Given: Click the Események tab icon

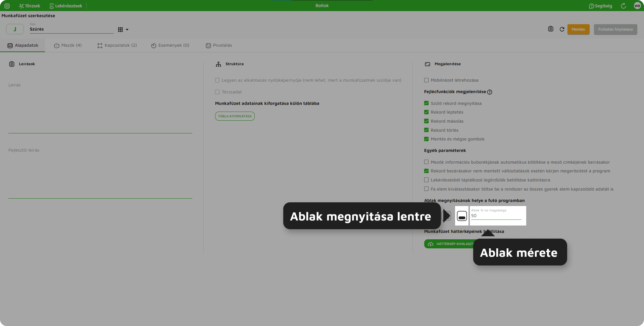Looking at the screenshot, I should pyautogui.click(x=154, y=46).
